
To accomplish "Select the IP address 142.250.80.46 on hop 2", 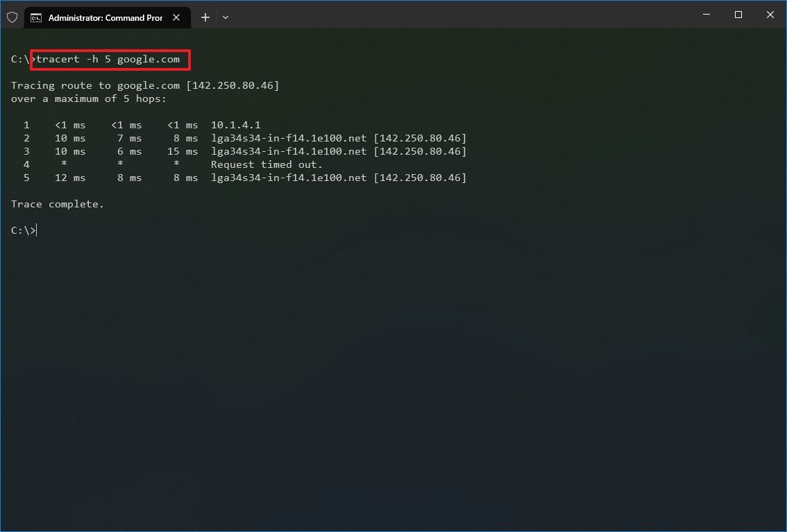I will click(x=419, y=138).
